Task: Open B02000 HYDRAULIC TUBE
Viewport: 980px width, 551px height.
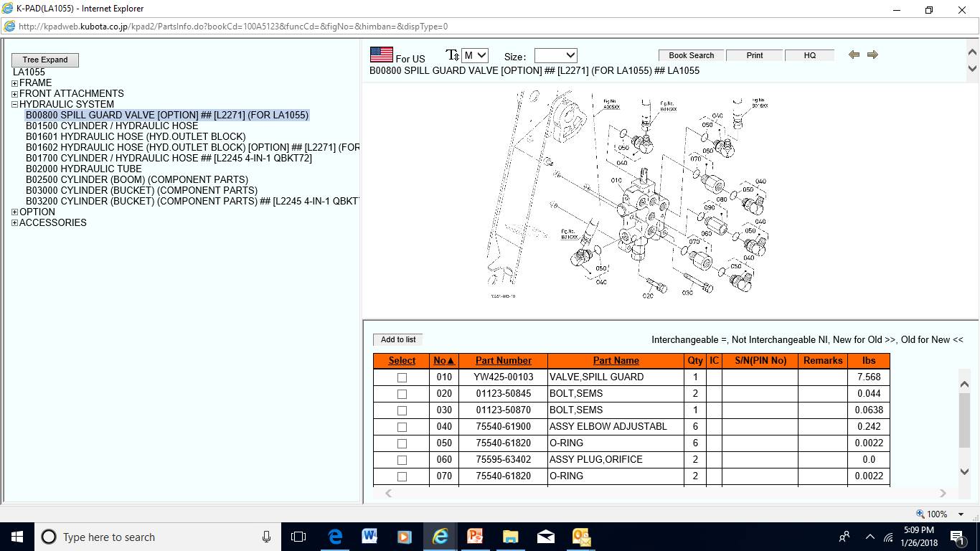Action: click(84, 169)
